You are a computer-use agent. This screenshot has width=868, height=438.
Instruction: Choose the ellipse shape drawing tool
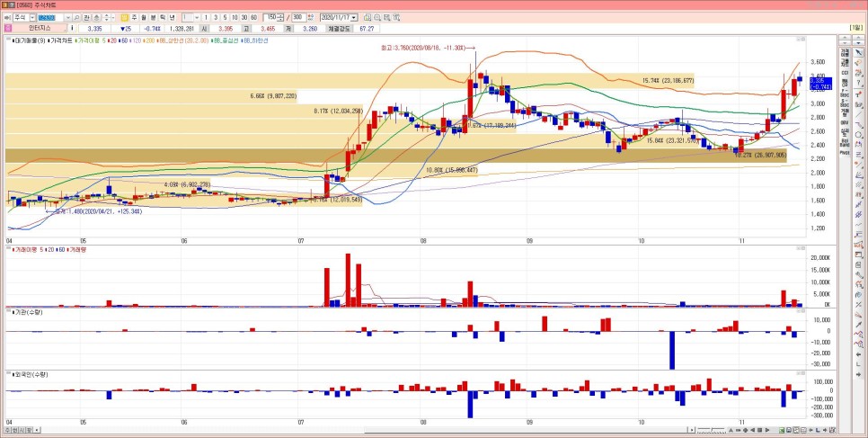[858, 135]
